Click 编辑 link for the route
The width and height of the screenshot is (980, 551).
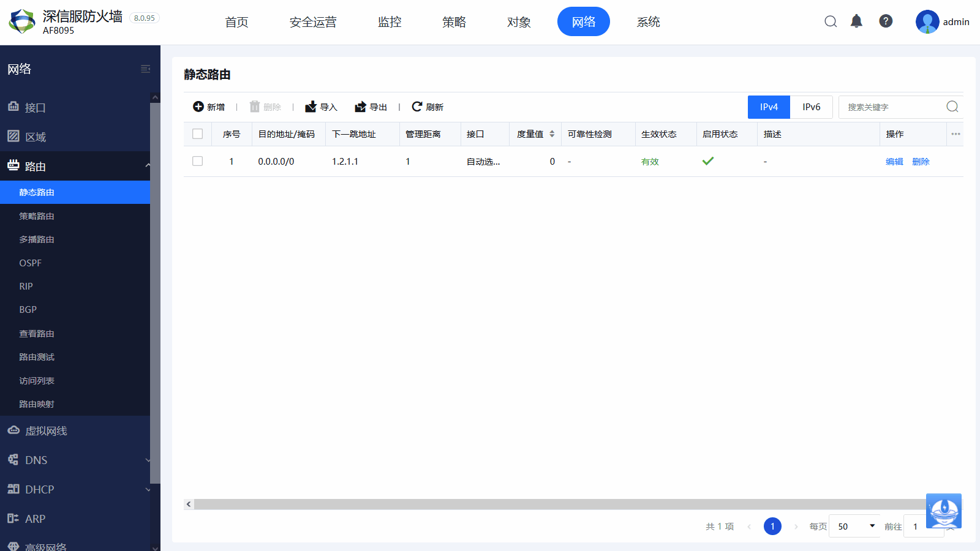(894, 162)
